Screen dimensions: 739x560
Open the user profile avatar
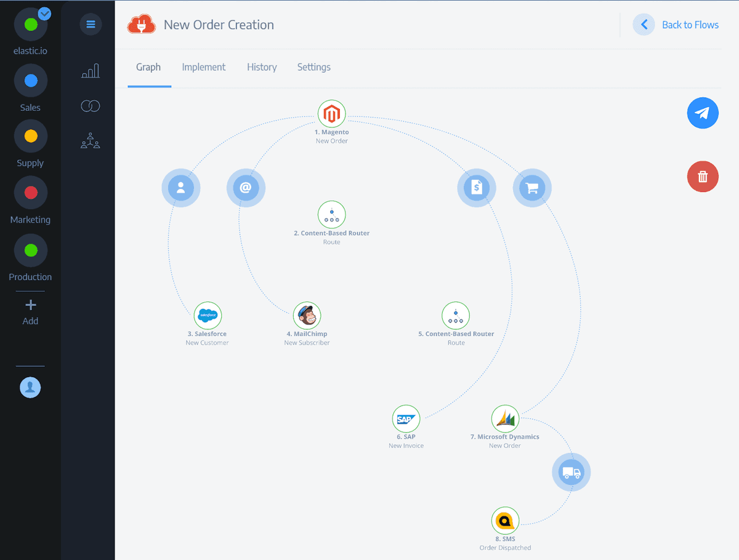(x=30, y=387)
